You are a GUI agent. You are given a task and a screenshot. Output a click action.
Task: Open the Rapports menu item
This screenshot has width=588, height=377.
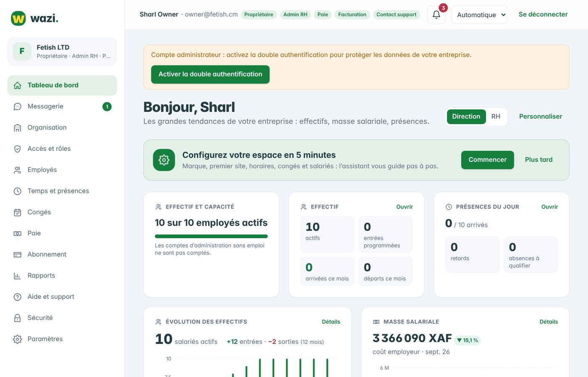[62, 276]
